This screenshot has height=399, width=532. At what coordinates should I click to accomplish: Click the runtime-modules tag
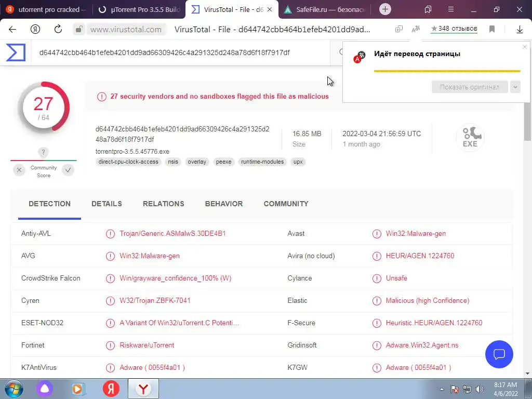pyautogui.click(x=262, y=162)
